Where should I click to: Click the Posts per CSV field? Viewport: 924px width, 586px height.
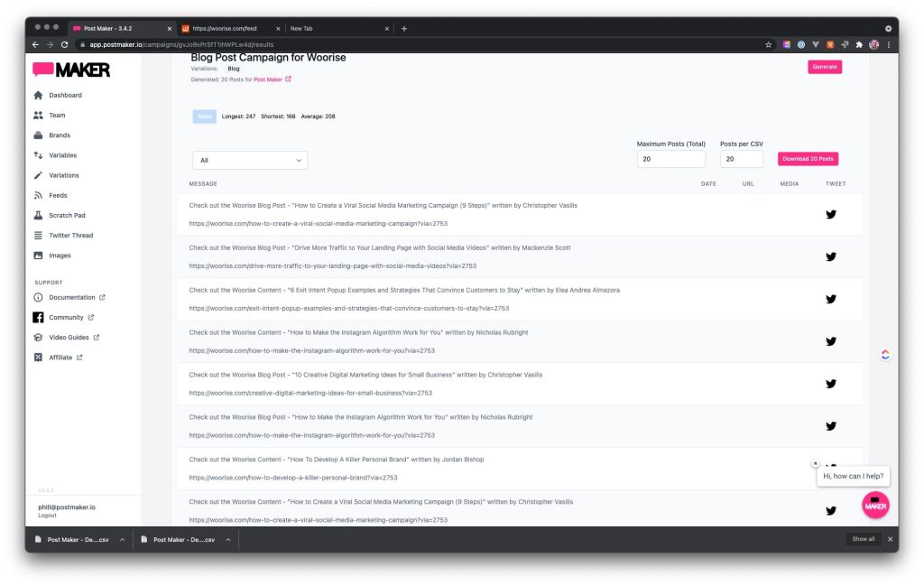click(742, 159)
